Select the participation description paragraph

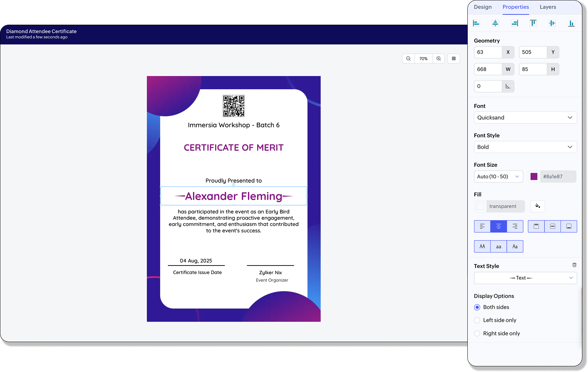[234, 221]
